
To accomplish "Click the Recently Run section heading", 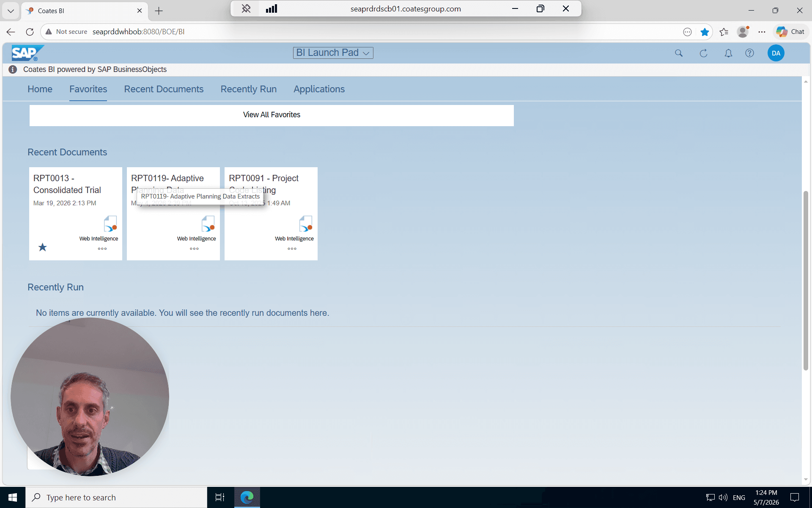I will 55,287.
